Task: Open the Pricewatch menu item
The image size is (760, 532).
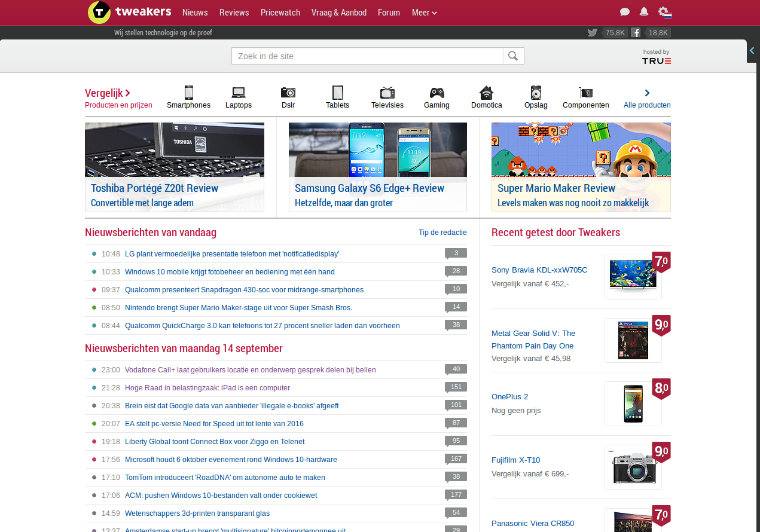Action: pos(280,12)
